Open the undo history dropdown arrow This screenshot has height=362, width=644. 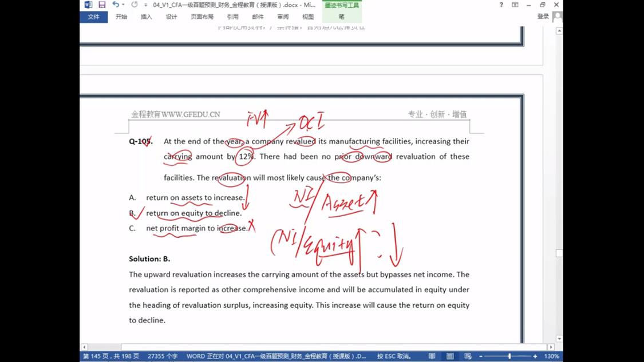click(123, 5)
